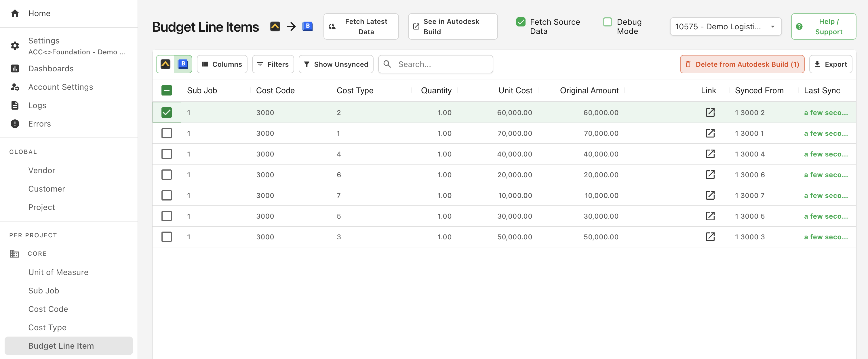Sort by the Unit Cost column header

click(515, 90)
